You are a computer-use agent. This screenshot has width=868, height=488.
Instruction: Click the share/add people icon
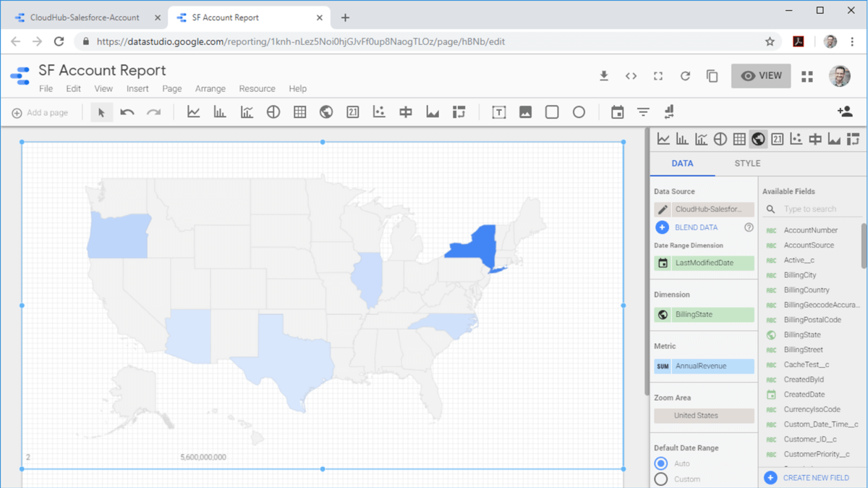[844, 112]
